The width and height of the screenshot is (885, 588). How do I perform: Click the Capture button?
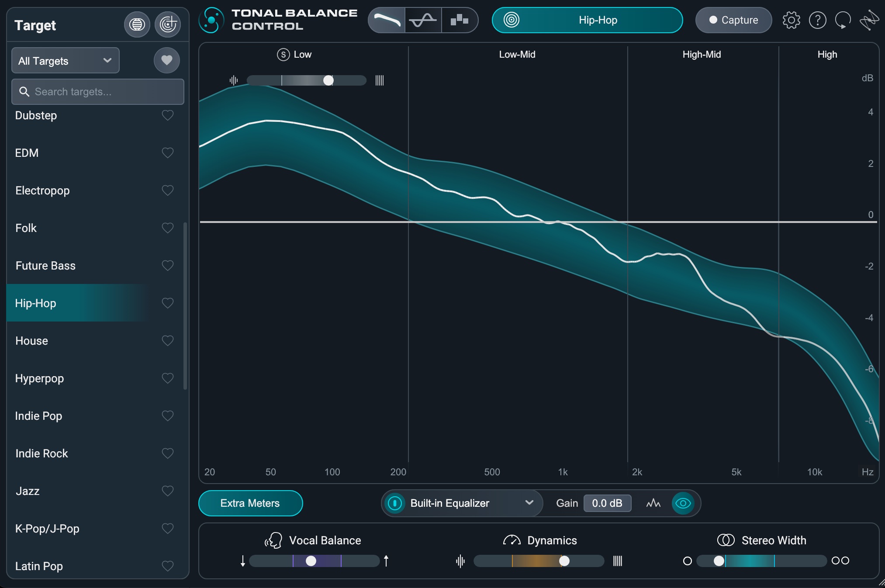[x=733, y=20]
